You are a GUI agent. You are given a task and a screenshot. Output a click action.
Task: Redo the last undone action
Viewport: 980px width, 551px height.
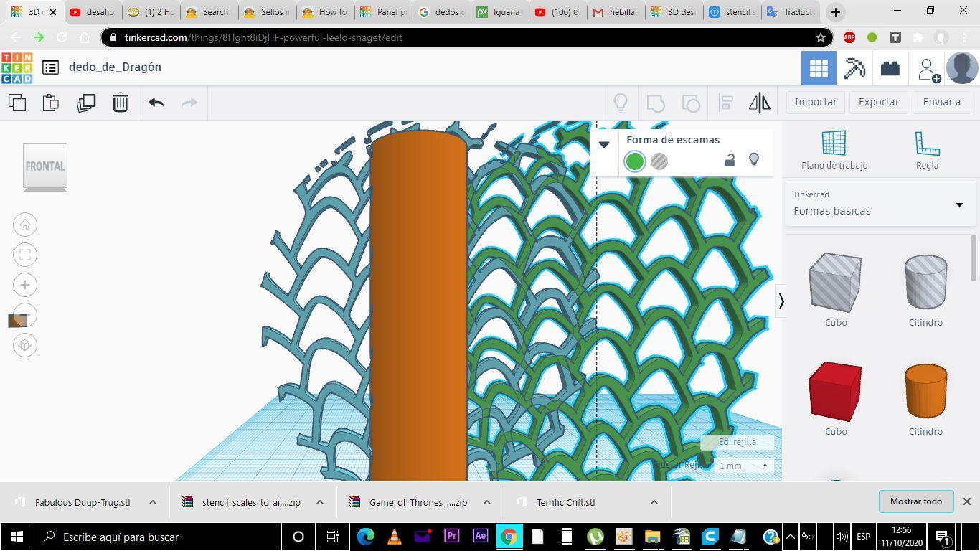tap(189, 103)
